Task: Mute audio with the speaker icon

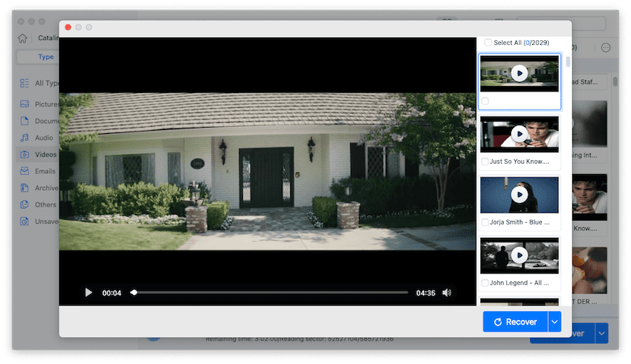Action: pyautogui.click(x=446, y=292)
